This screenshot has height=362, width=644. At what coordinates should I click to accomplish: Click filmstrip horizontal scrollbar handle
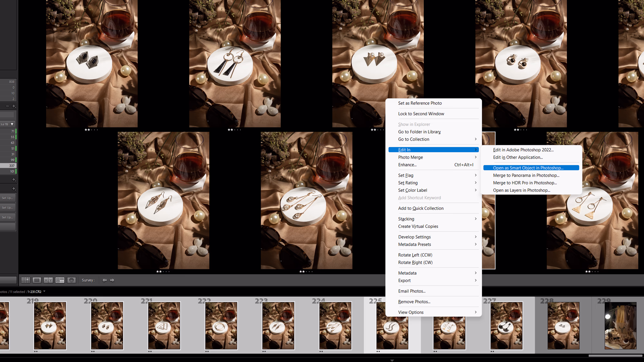[615, 356]
